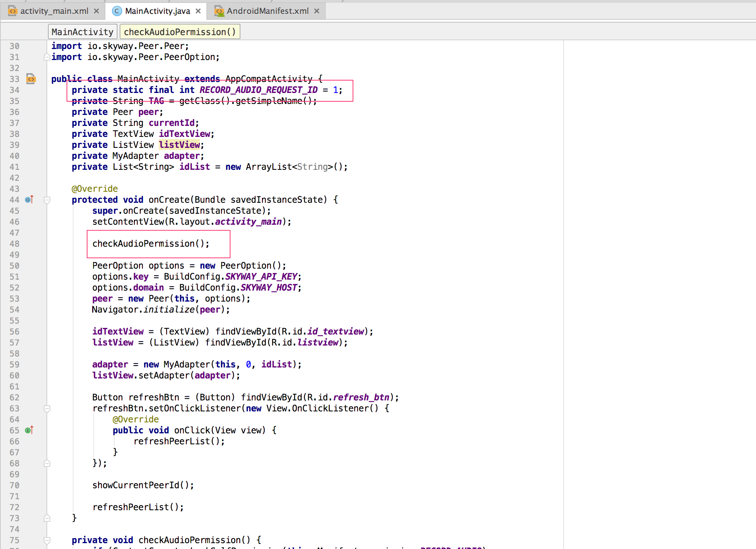The image size is (756, 549).
Task: Click the overriding method arrow icon at line 44
Action: coord(29,200)
